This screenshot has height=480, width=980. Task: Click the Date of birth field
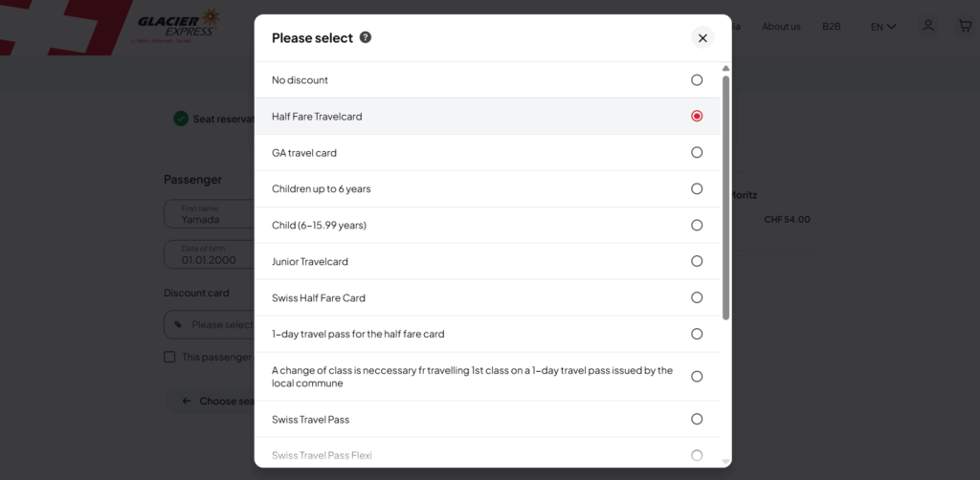pos(209,254)
